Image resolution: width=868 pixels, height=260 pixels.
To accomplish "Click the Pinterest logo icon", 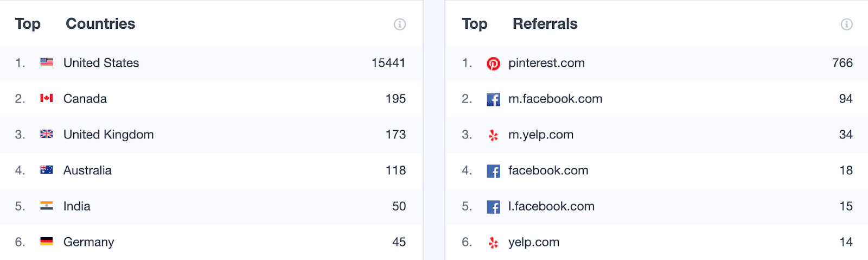I will (493, 64).
